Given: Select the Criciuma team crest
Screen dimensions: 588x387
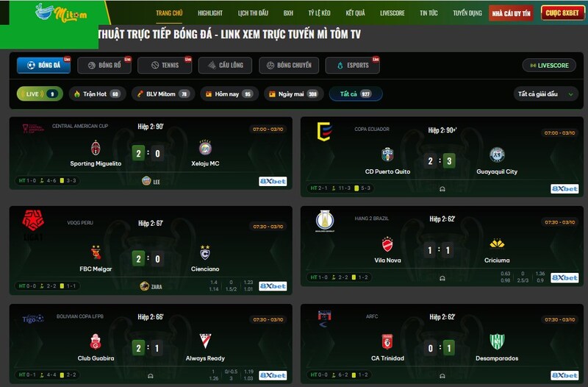Looking at the screenshot, I should coord(497,244).
